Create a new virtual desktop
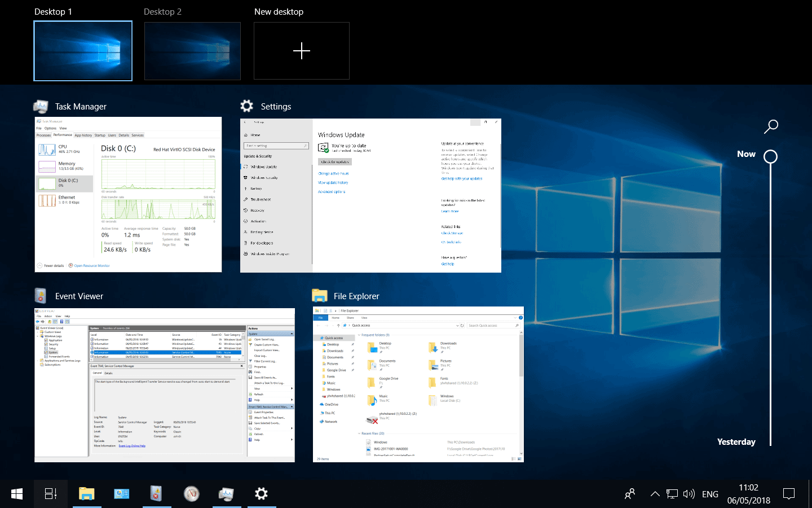 click(x=302, y=51)
